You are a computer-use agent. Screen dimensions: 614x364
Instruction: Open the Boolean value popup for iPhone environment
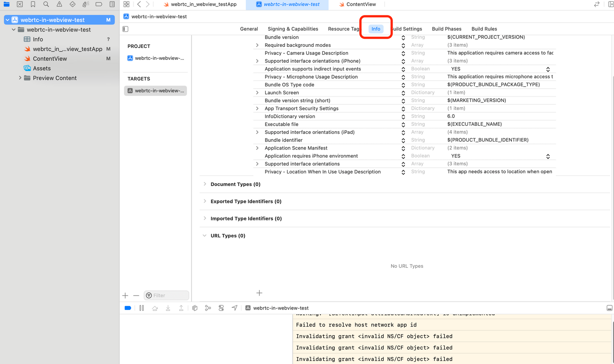[548, 156]
